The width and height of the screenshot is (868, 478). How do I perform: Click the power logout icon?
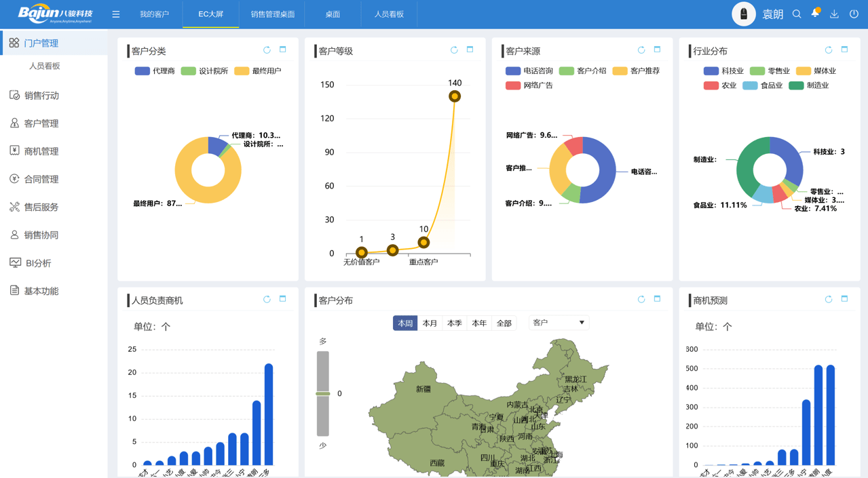click(x=854, y=14)
